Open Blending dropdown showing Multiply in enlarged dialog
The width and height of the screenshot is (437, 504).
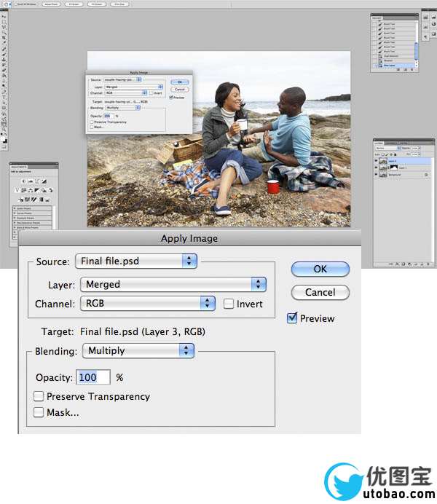138,350
